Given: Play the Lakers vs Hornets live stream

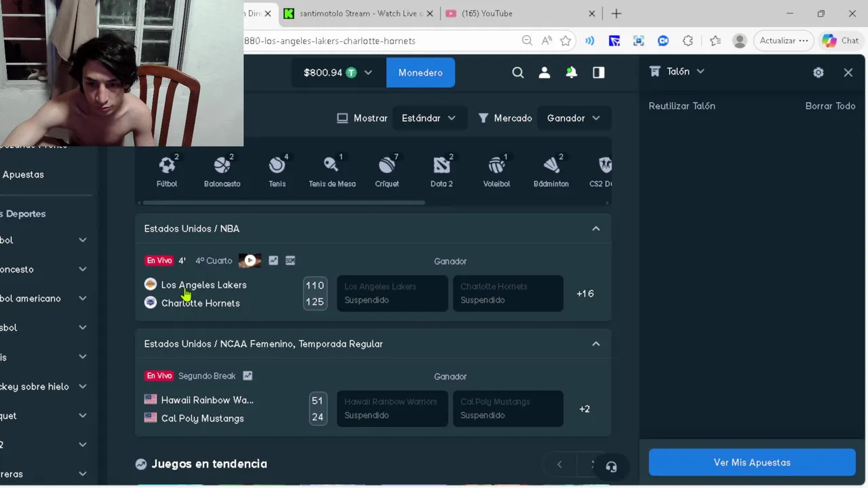Looking at the screenshot, I should 250,260.
